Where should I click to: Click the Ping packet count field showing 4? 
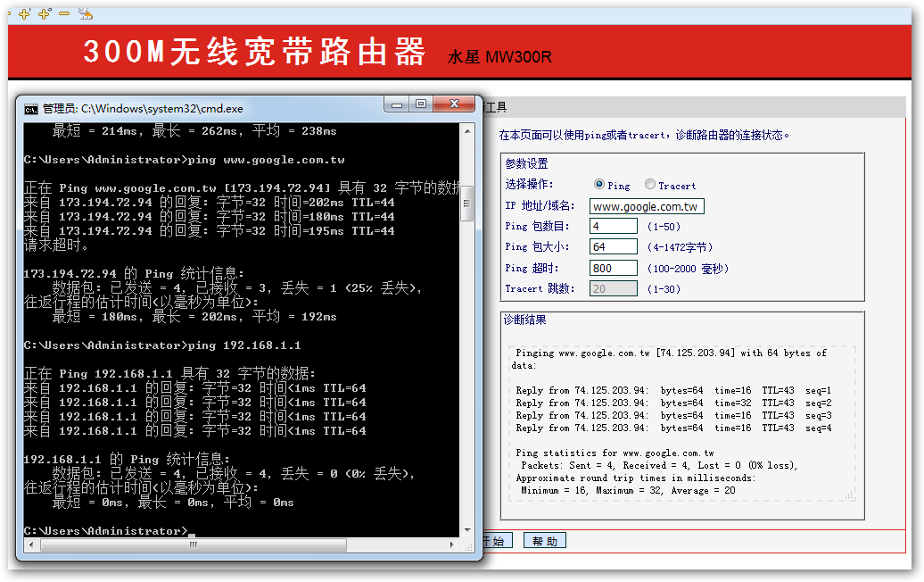pyautogui.click(x=614, y=227)
